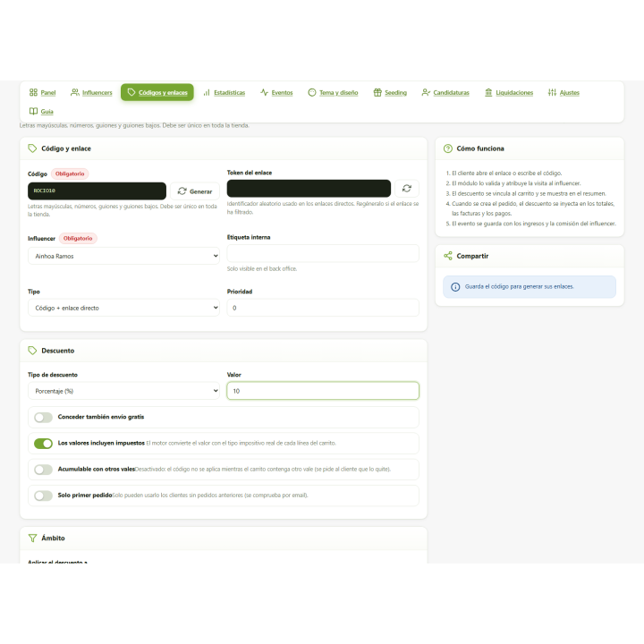Click the Guía book icon
The width and height of the screenshot is (644, 644).
click(33, 111)
